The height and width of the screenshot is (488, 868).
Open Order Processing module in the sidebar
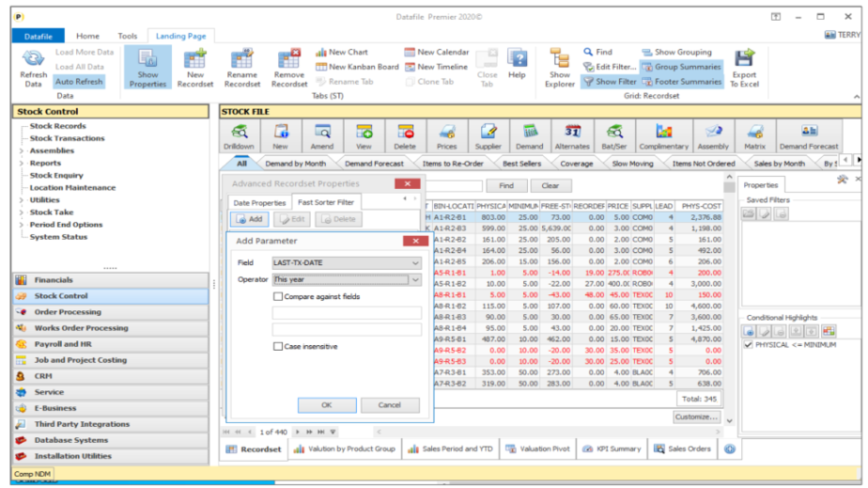click(111, 312)
